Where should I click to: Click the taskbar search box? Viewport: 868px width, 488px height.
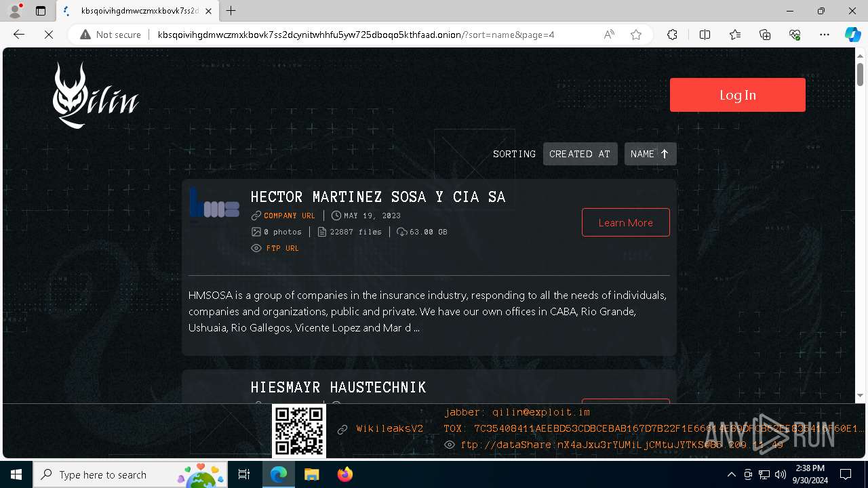130,474
